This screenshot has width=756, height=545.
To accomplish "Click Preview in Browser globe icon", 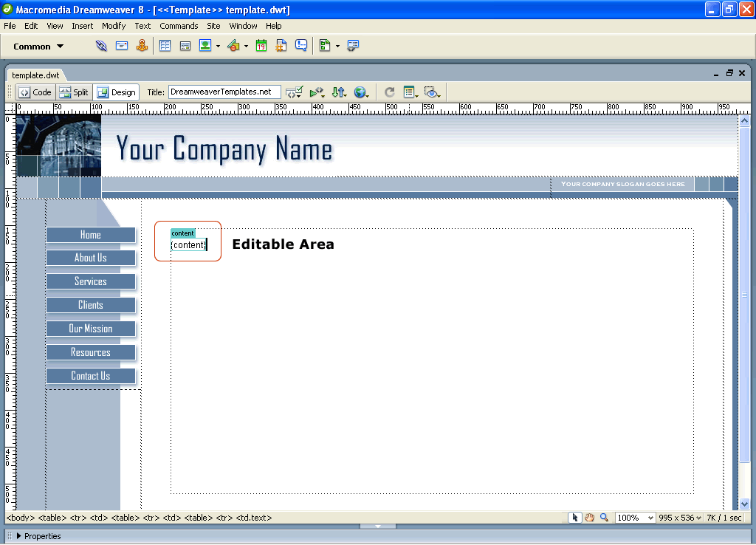I will 360,92.
